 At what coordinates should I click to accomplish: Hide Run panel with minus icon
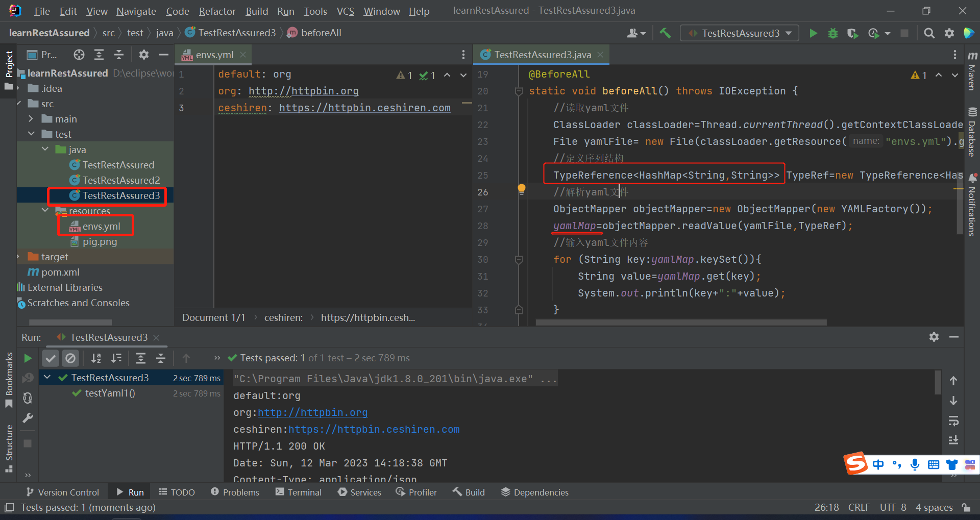click(x=953, y=337)
